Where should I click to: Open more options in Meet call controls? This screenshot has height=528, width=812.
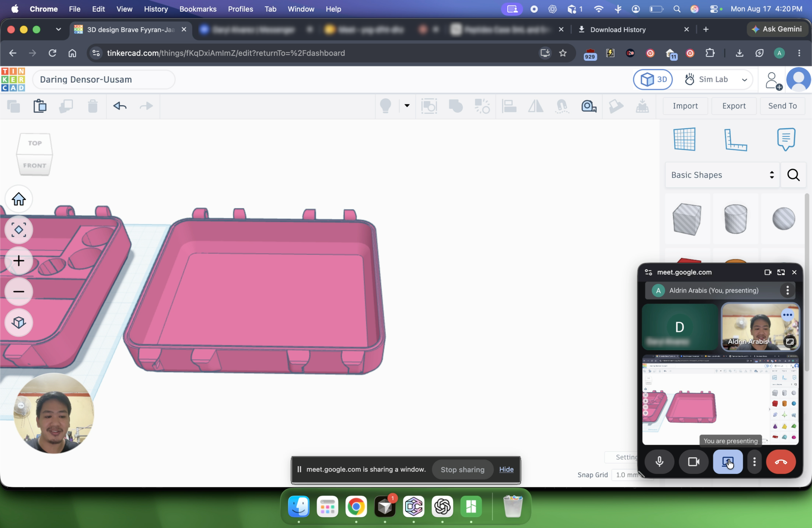point(754,462)
